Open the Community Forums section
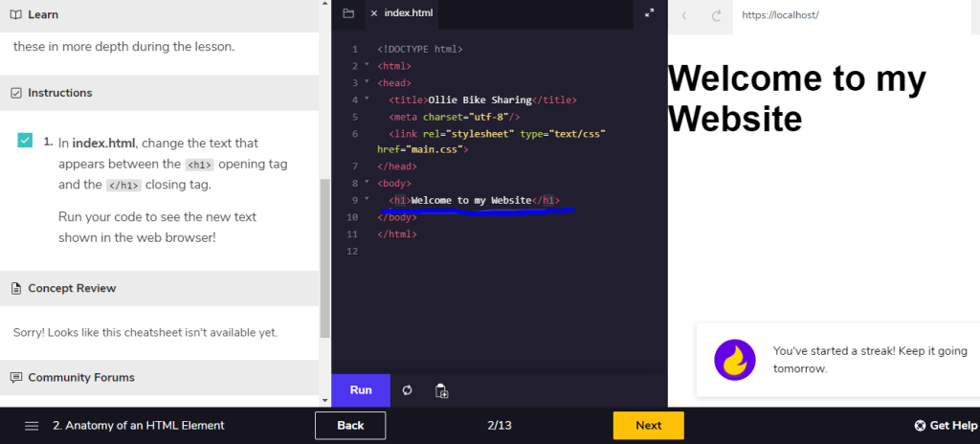Screen dimensions: 980x444 [81, 377]
